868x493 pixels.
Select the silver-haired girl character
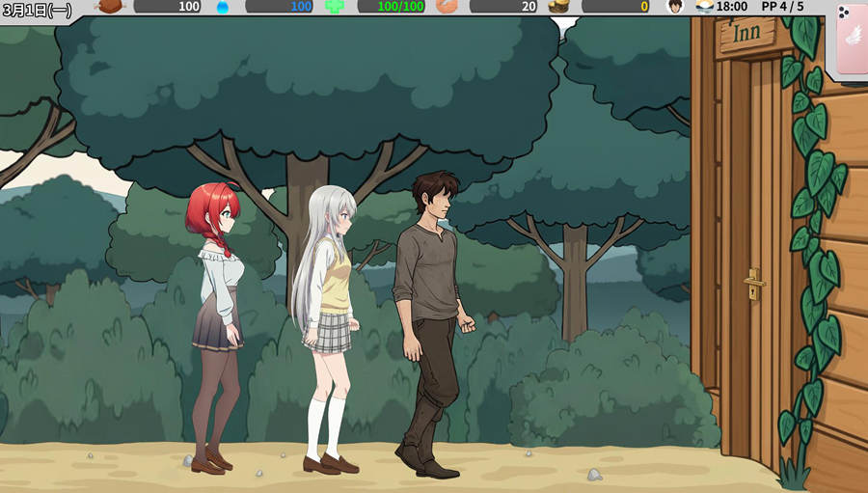(327, 330)
